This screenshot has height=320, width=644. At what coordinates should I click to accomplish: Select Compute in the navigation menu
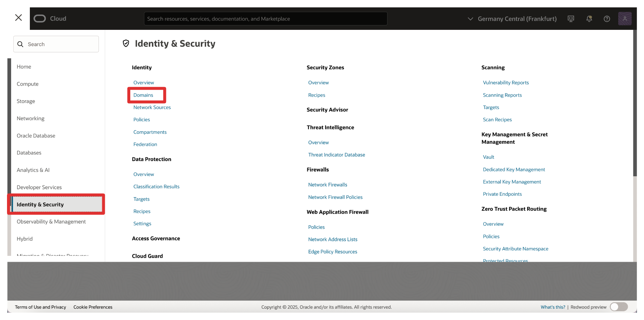point(28,84)
